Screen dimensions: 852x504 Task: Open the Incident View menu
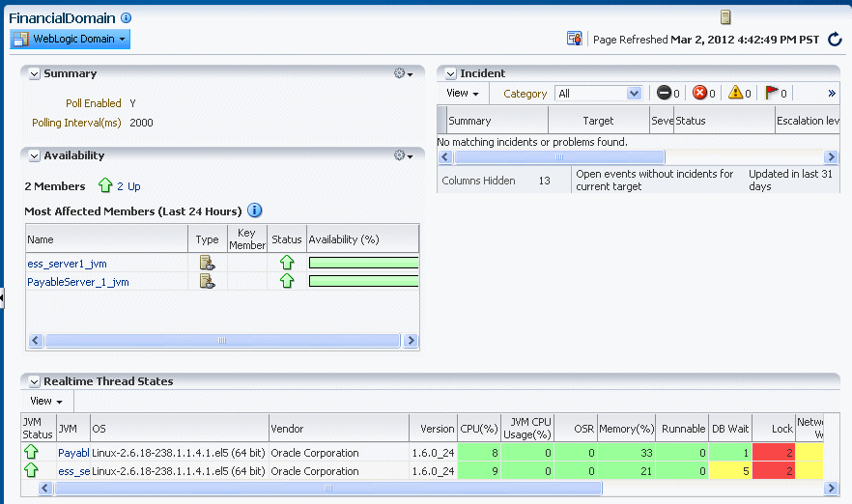click(x=463, y=94)
